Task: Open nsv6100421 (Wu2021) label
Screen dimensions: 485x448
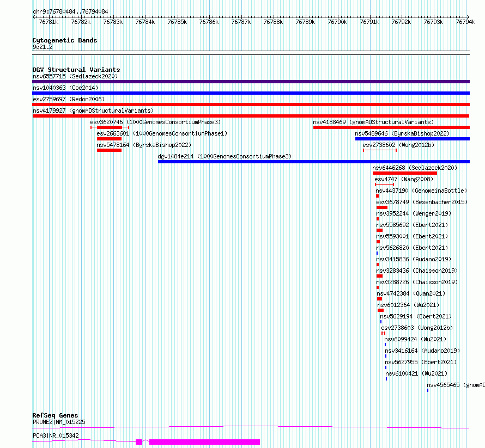Action: point(416,373)
